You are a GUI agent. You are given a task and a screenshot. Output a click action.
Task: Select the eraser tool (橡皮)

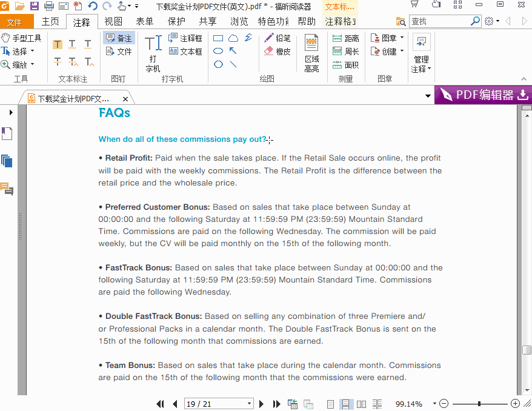(x=277, y=52)
